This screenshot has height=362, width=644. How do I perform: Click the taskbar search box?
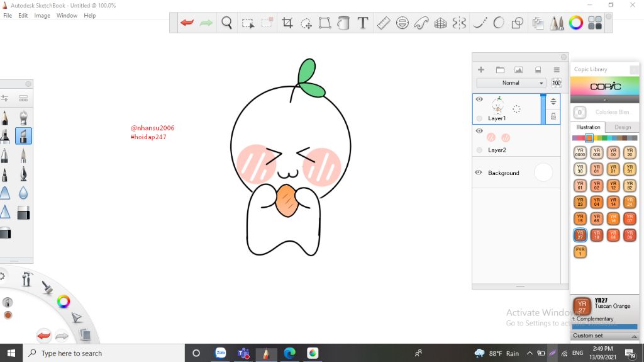coord(104,353)
